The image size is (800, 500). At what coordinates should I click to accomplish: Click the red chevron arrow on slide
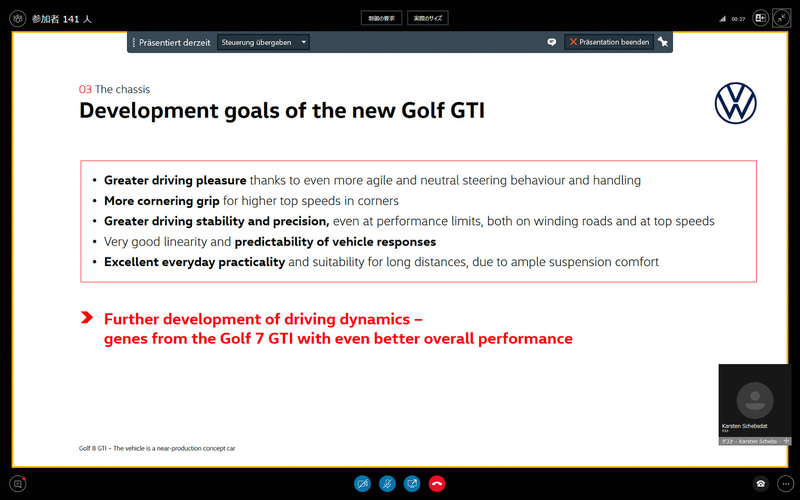[87, 318]
